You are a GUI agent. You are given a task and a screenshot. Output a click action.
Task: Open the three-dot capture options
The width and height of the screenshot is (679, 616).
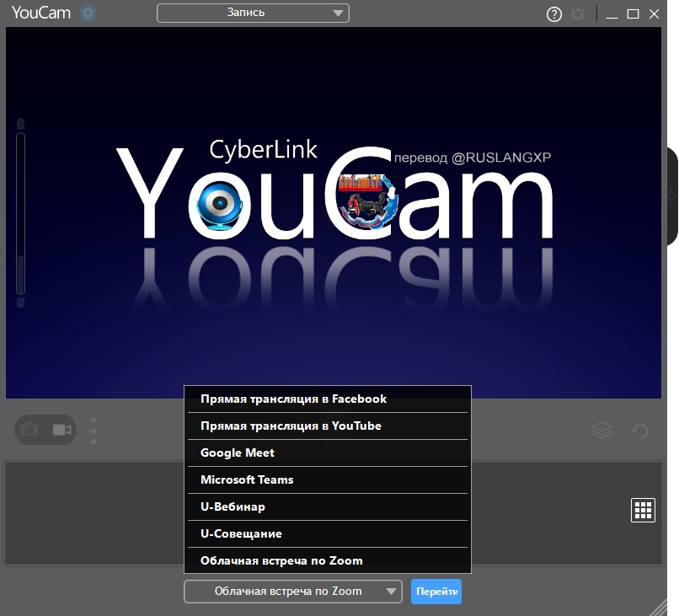pyautogui.click(x=94, y=431)
